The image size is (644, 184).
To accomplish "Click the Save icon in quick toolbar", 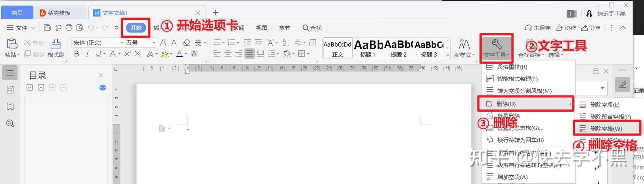I will [47, 28].
